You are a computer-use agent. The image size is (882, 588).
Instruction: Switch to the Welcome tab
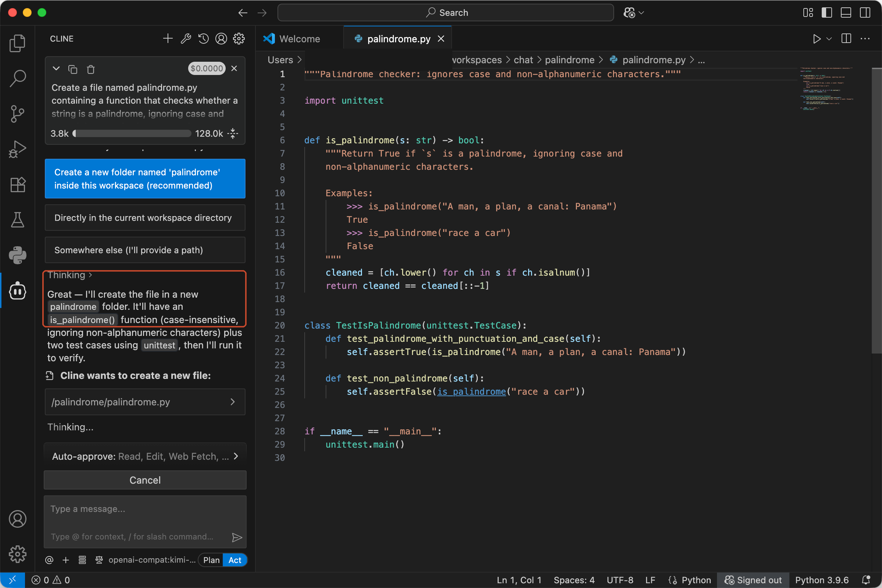(x=300, y=39)
